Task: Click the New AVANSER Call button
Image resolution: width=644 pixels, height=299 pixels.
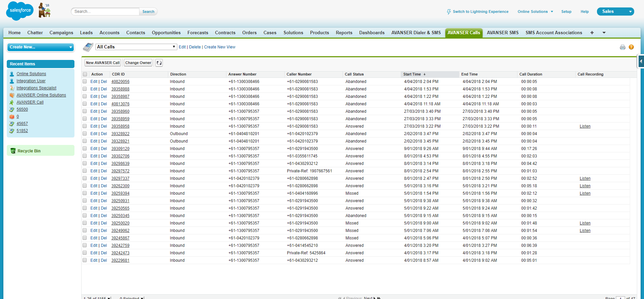Action: click(x=103, y=63)
